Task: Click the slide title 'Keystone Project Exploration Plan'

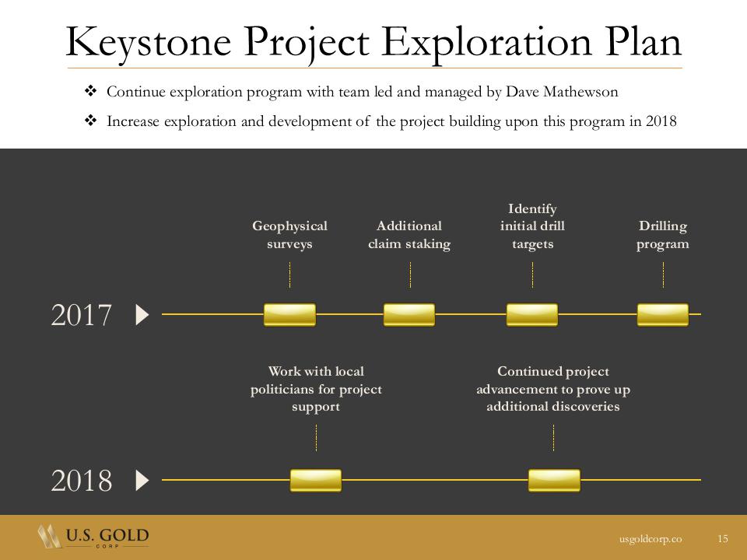Action: pyautogui.click(x=373, y=41)
